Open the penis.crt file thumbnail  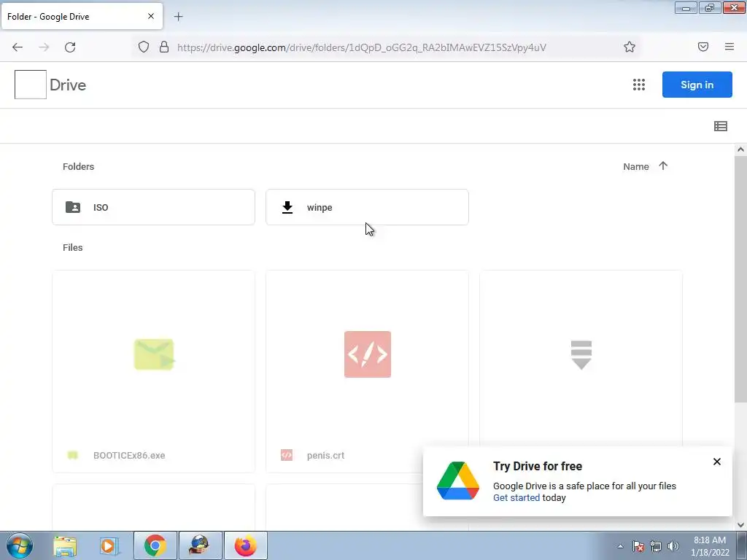(368, 354)
